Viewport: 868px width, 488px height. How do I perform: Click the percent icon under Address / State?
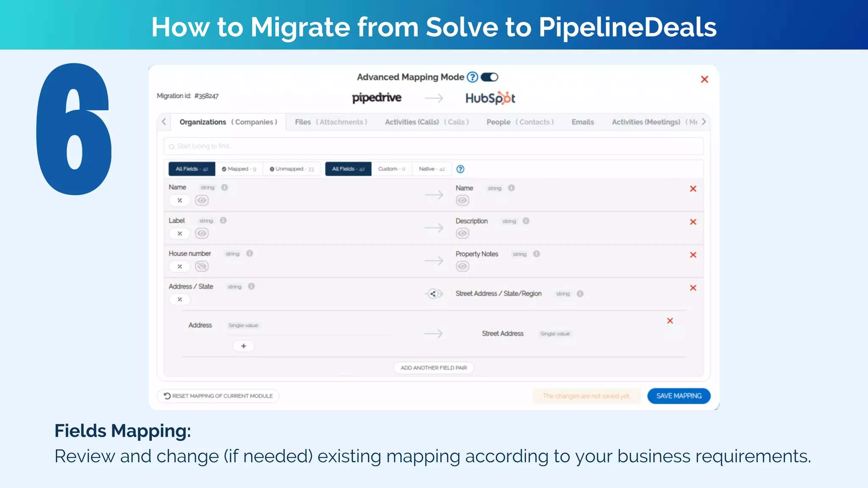(x=180, y=299)
